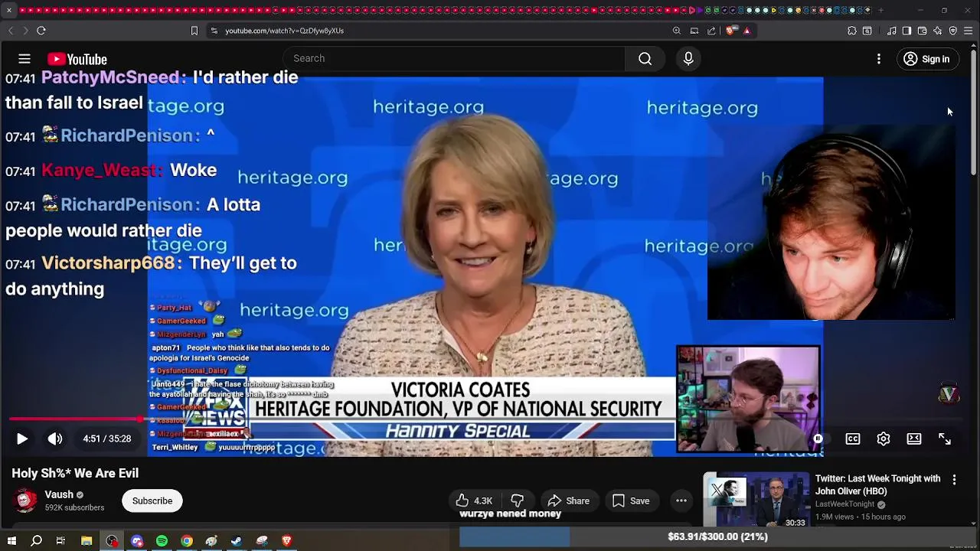Start voice search with the microphone icon
This screenshot has height=551, width=980.
[688, 59]
